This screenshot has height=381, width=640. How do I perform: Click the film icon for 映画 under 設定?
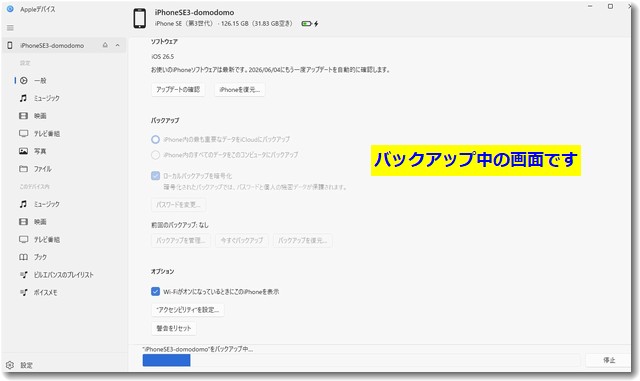pyautogui.click(x=24, y=116)
